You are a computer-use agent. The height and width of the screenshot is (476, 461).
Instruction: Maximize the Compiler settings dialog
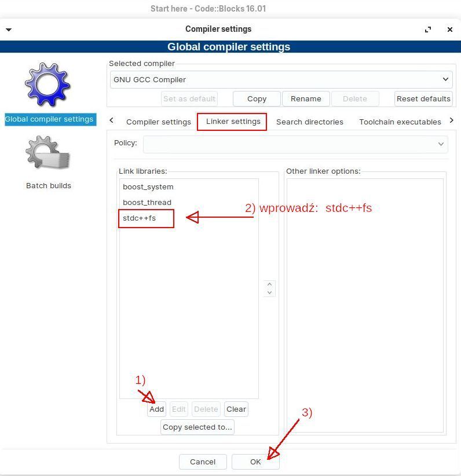tap(428, 30)
